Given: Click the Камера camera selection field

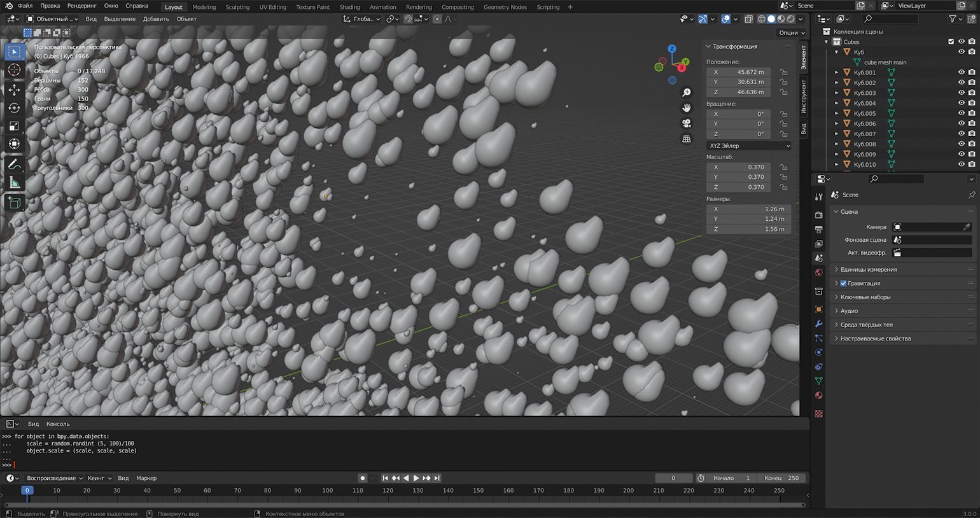Looking at the screenshot, I should (932, 227).
